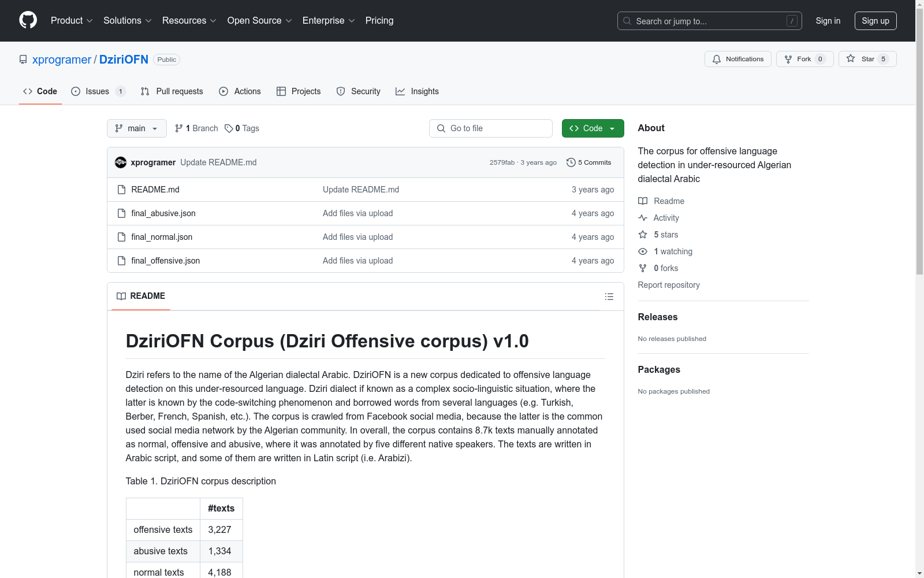924x578 pixels.
Task: Click the tag icon beside 0 Tags
Action: 229,128
